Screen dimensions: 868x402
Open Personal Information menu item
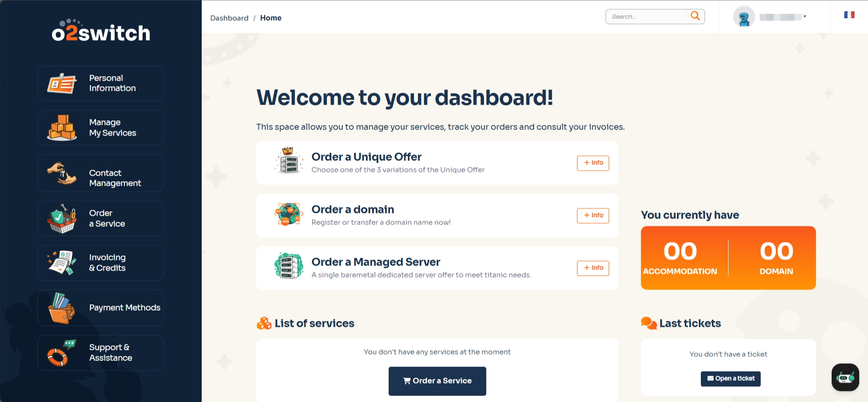click(100, 83)
